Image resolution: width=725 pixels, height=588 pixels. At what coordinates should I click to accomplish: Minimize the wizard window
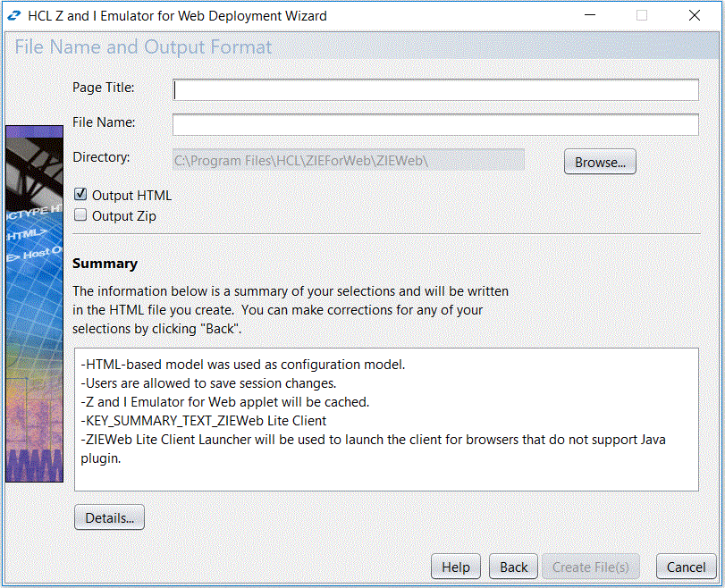(589, 15)
